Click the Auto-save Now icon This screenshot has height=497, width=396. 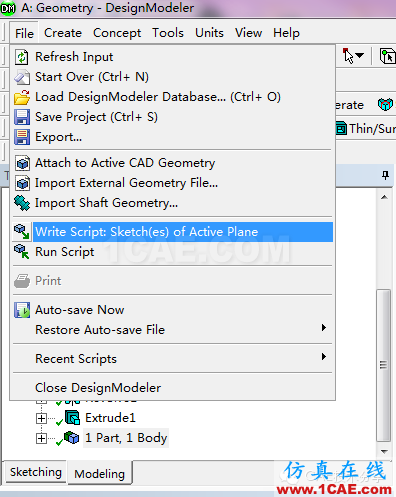(x=22, y=310)
